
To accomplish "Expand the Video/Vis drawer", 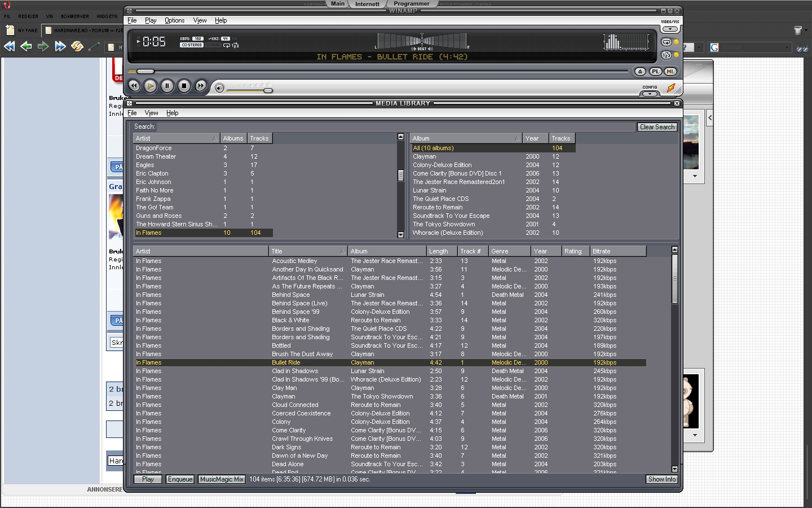I will pyautogui.click(x=670, y=29).
